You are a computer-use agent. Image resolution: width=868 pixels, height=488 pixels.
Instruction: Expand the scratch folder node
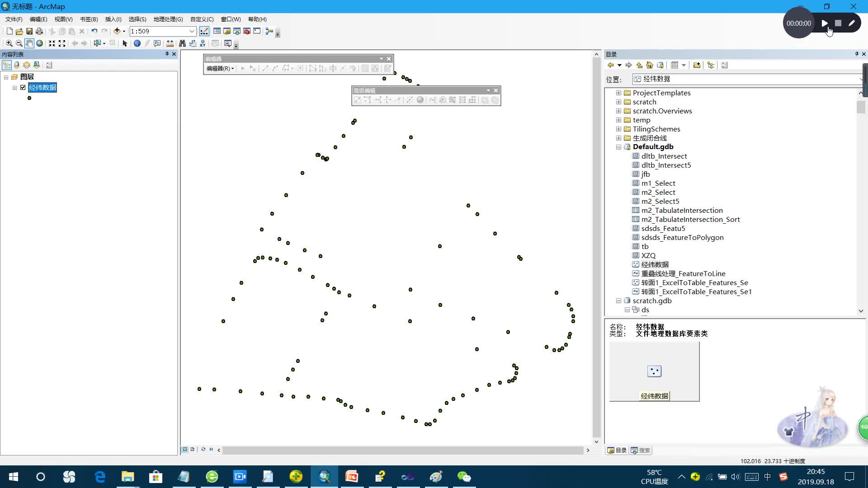pyautogui.click(x=618, y=102)
